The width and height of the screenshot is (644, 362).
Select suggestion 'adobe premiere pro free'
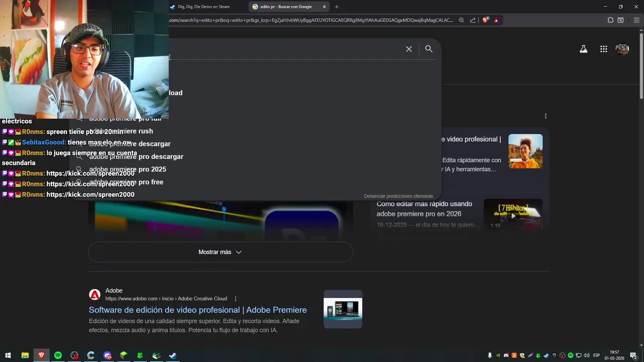126,182
